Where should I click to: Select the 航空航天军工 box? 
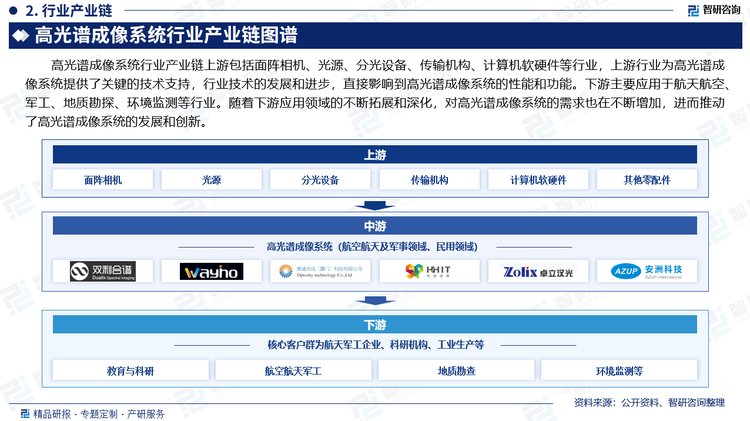click(x=293, y=371)
